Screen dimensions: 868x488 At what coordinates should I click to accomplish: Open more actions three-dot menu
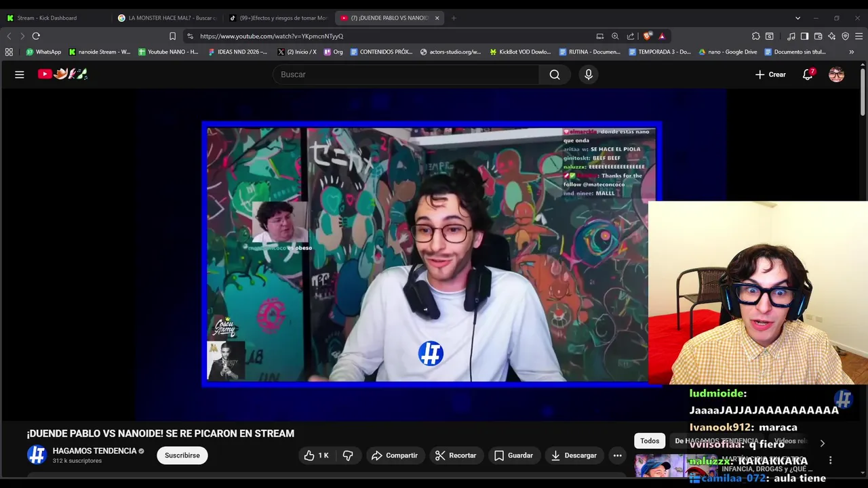[617, 455]
